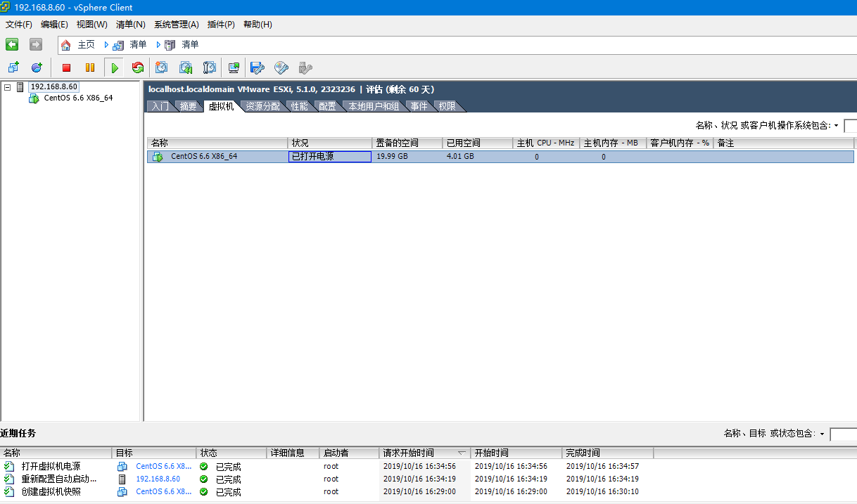Launch the virtual machine console icon

(234, 67)
